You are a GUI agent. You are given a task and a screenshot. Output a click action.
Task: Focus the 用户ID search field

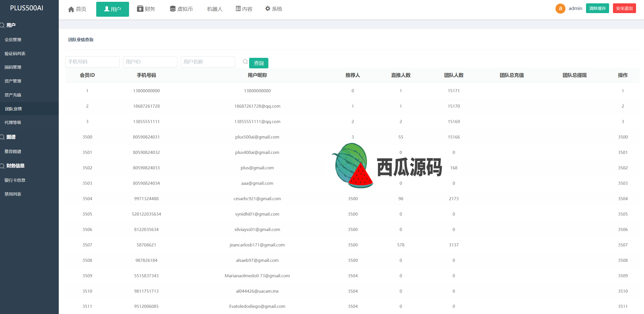tap(150, 62)
